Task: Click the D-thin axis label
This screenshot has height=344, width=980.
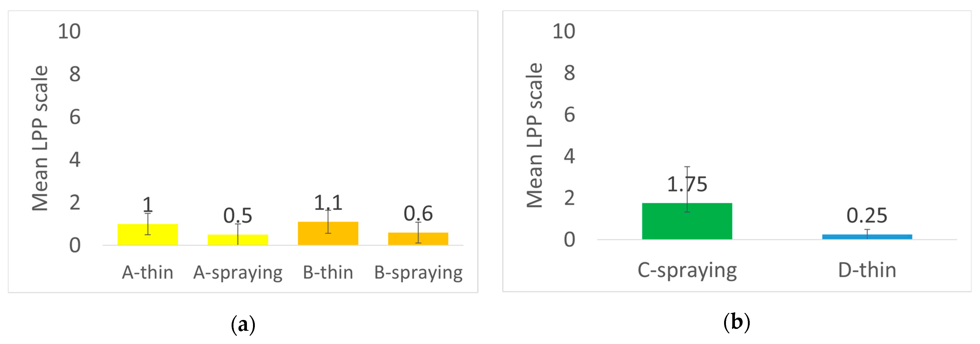Action: pos(867,270)
